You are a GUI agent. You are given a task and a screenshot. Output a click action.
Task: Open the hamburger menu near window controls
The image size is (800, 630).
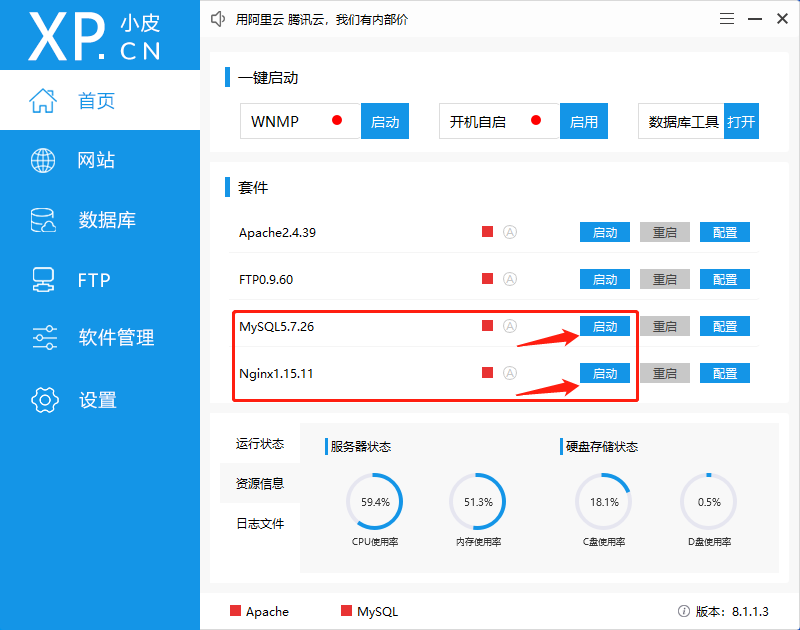click(x=726, y=18)
